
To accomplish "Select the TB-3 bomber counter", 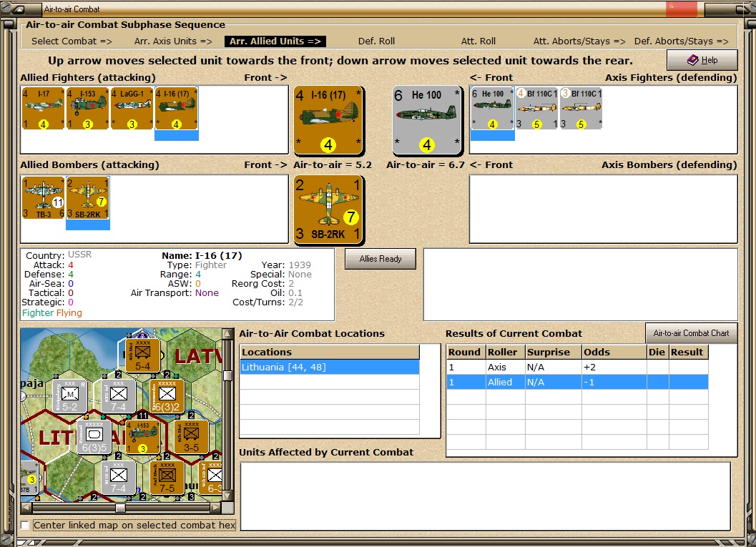I will click(43, 197).
